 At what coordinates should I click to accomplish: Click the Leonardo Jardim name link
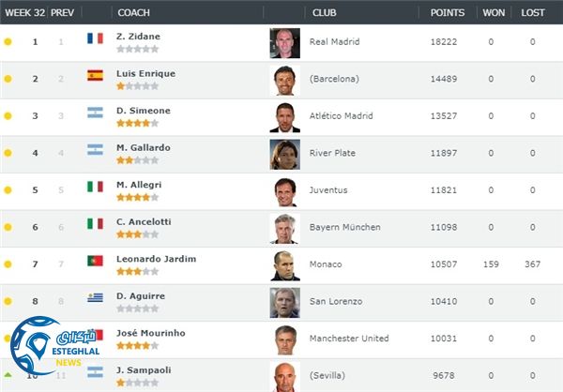[x=156, y=259]
